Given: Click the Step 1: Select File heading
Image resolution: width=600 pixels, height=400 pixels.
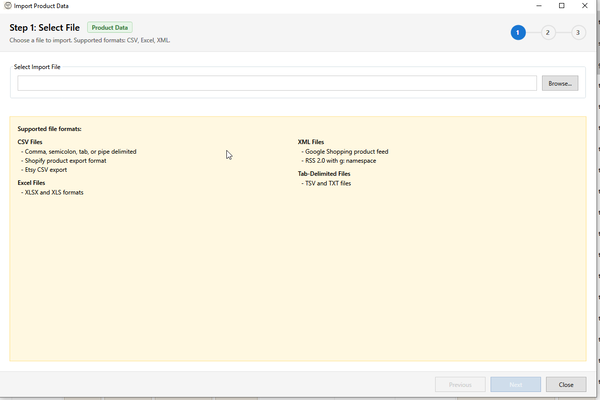Looking at the screenshot, I should pos(44,28).
